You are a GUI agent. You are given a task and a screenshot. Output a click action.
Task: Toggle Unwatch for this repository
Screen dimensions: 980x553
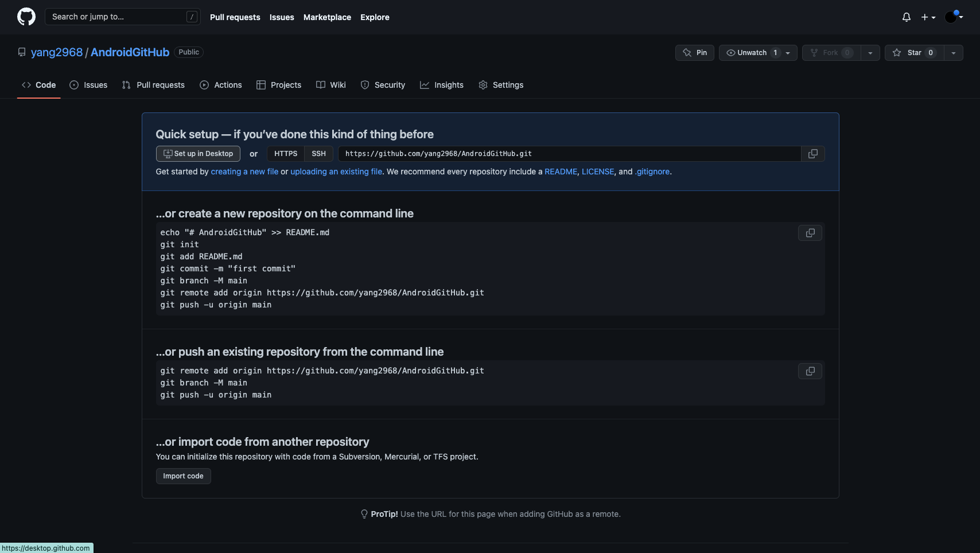(752, 53)
